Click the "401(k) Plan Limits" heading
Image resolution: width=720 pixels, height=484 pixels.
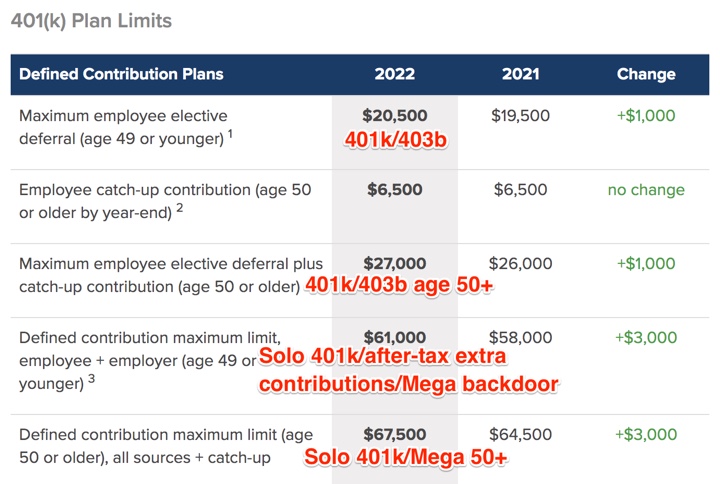[91, 21]
